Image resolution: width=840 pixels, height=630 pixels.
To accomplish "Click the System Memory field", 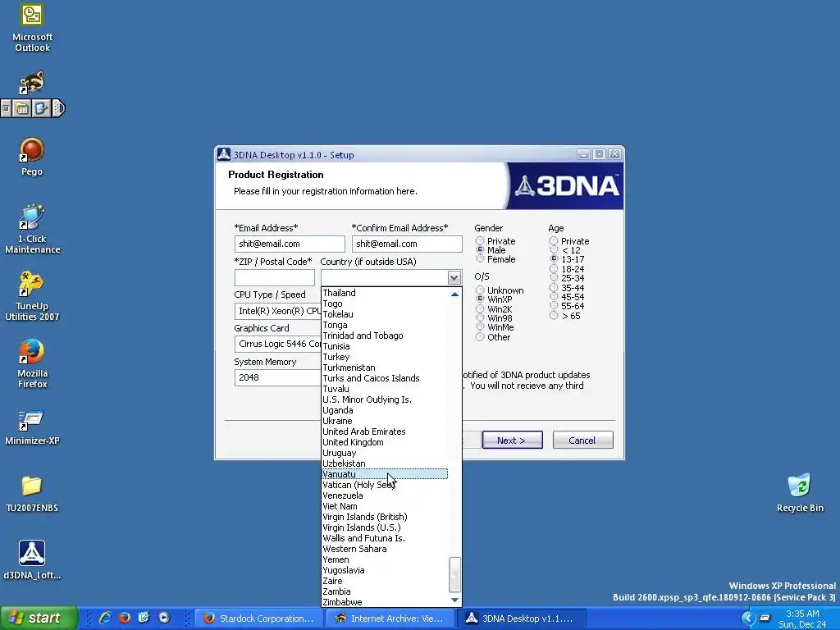I will tap(277, 377).
